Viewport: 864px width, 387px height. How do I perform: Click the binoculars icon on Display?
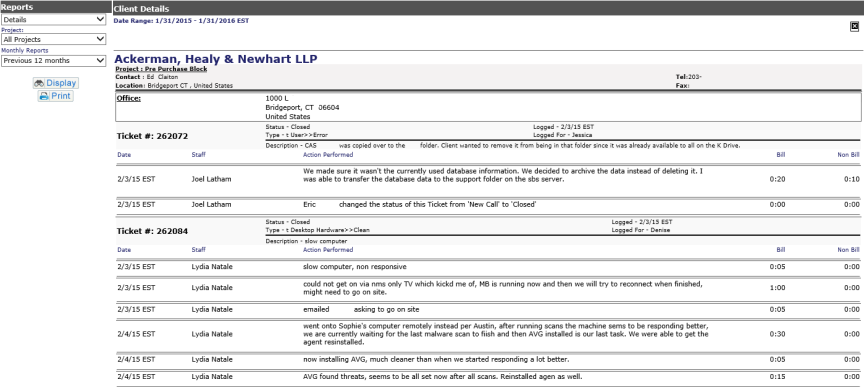(39, 83)
